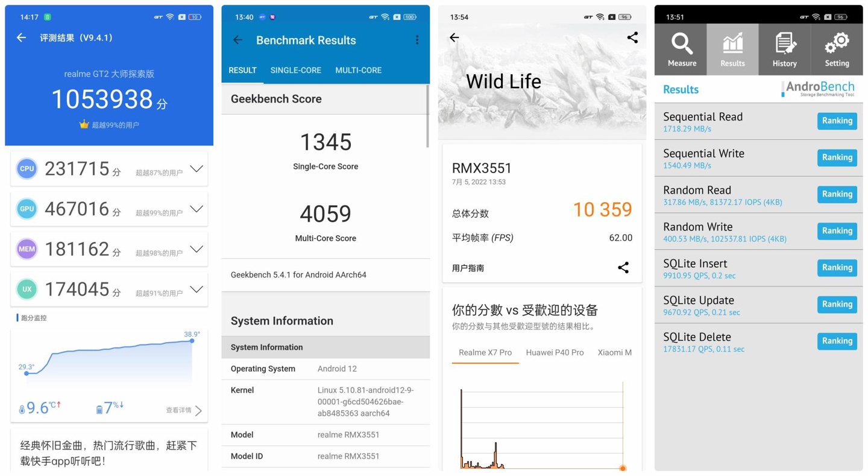868x476 pixels.
Task: Click the 62.00 average FPS value
Action: 621,238
